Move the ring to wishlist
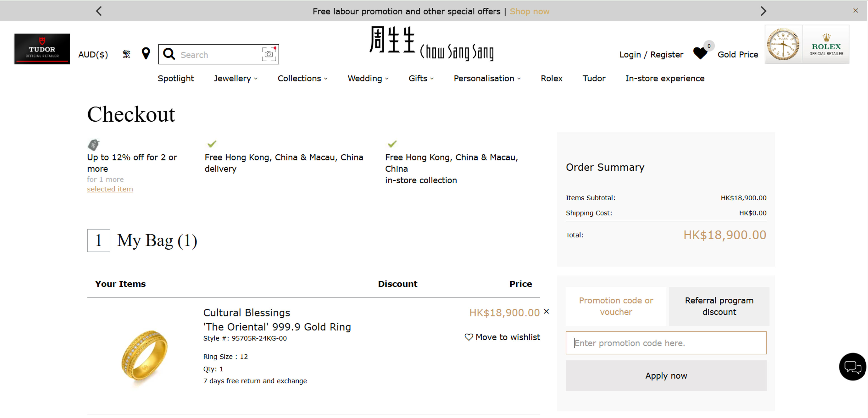 point(502,337)
